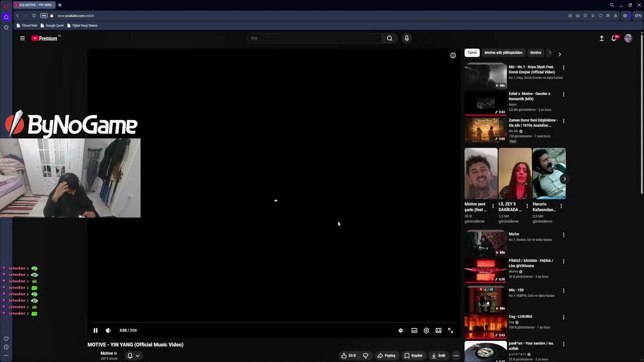
Task: Dislike the video with the thumbs-down
Action: pos(366,355)
